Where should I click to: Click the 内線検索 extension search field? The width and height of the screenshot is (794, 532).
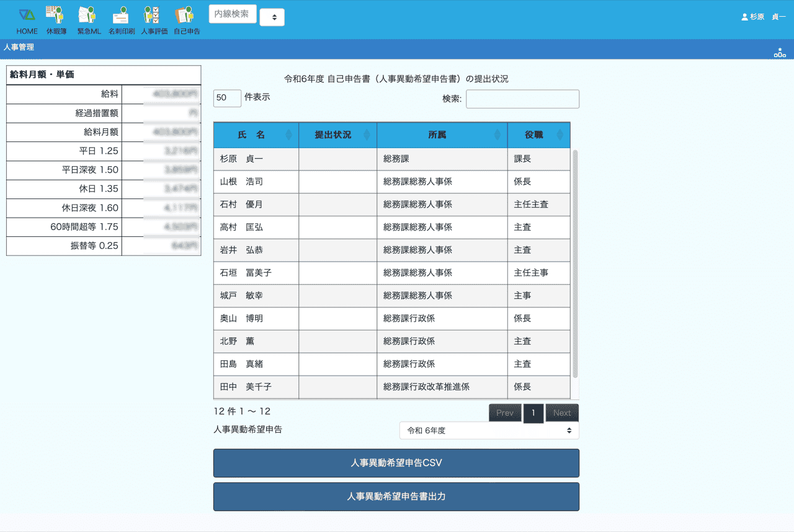pyautogui.click(x=233, y=14)
